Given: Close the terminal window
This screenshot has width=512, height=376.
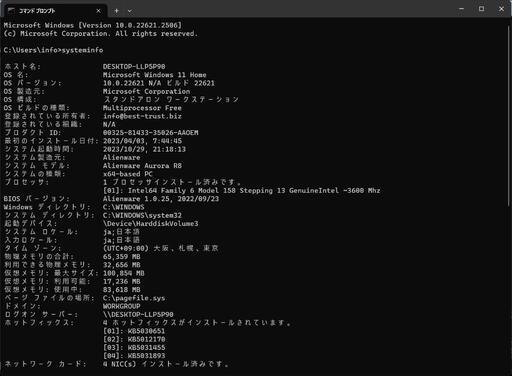Looking at the screenshot, I should (501, 9).
